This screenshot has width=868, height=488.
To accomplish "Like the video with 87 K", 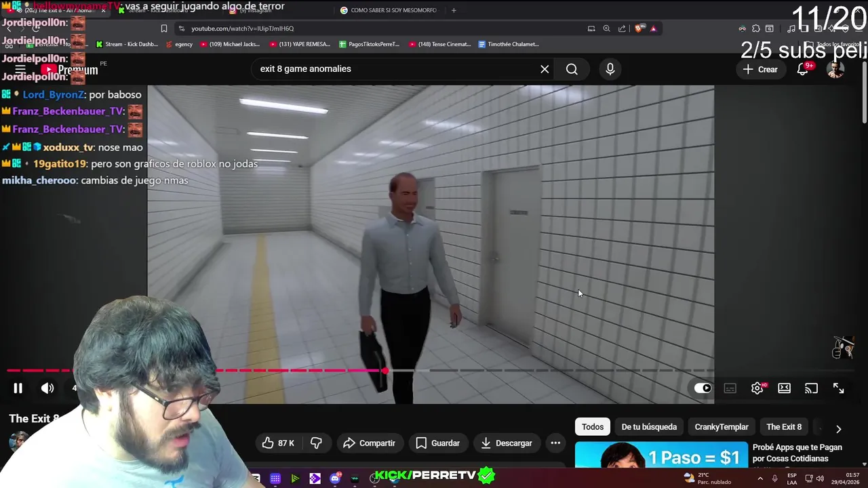I will pyautogui.click(x=278, y=443).
